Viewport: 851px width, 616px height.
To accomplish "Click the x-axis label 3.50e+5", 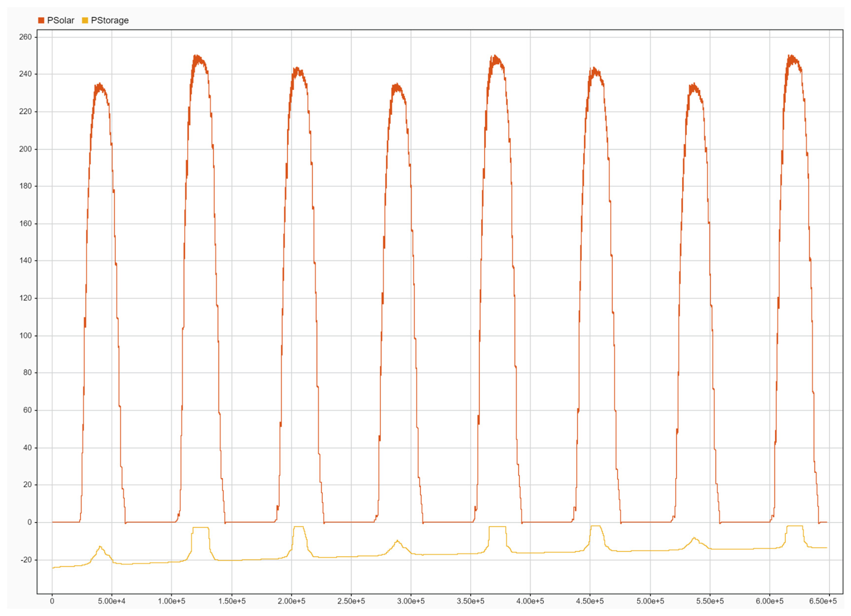I will 470,601.
